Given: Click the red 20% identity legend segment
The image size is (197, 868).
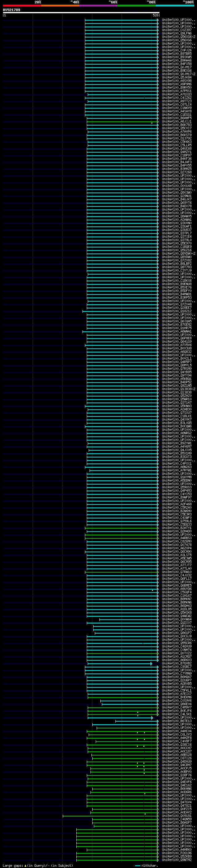Looking at the screenshot, I should click(22, 6).
